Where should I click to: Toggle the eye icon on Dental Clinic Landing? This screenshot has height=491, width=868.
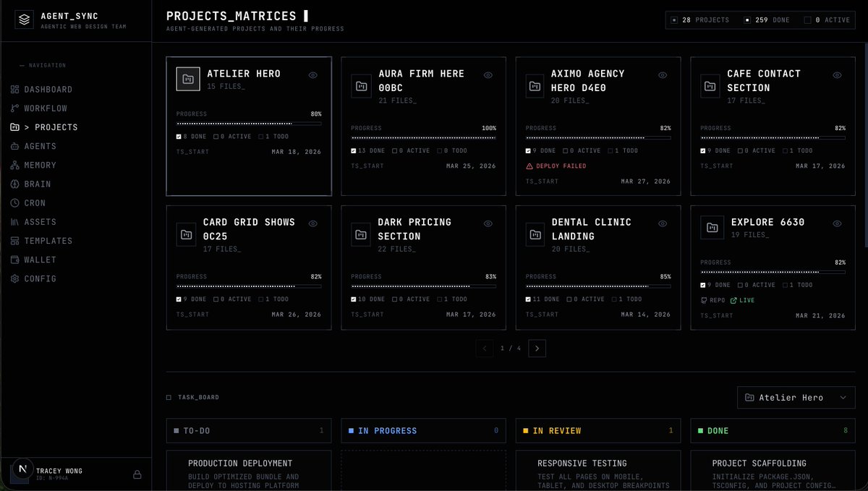pyautogui.click(x=663, y=223)
